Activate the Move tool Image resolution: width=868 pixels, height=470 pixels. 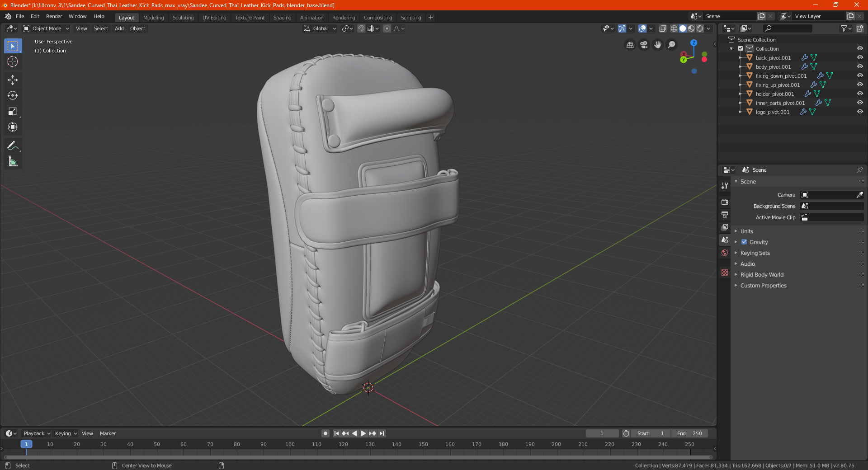click(13, 80)
